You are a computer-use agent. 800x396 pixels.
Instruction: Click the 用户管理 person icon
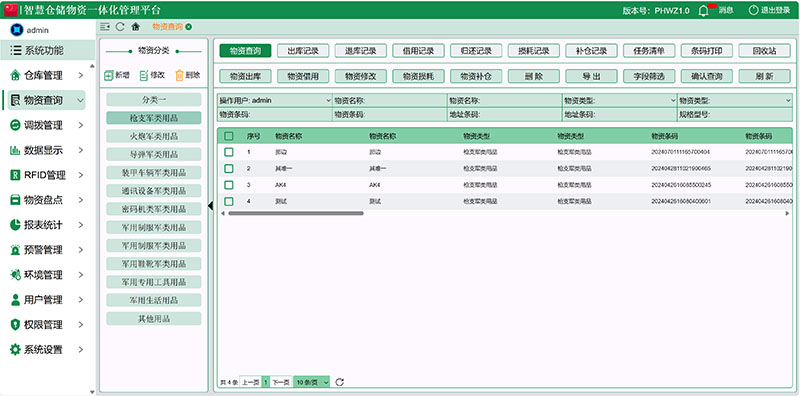pos(15,300)
